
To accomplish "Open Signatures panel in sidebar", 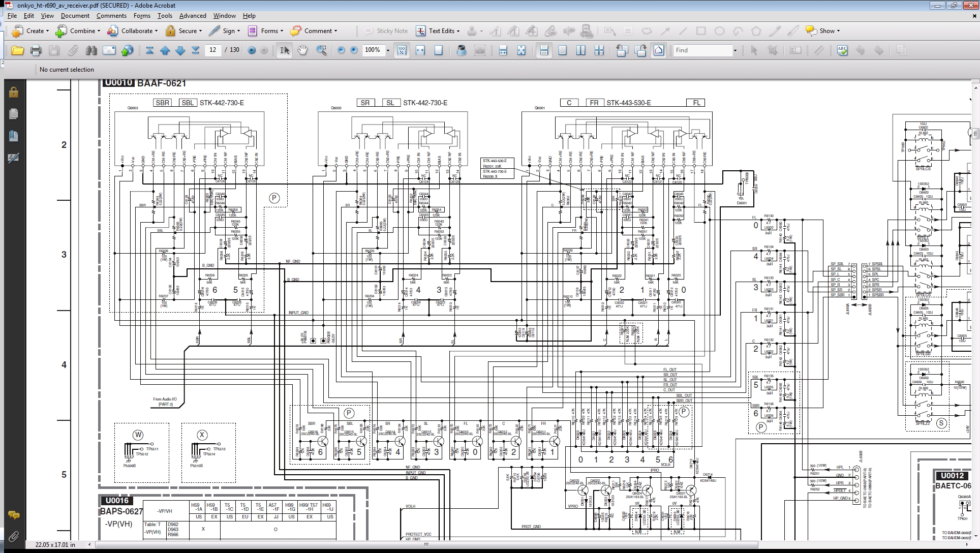I will pyautogui.click(x=14, y=159).
